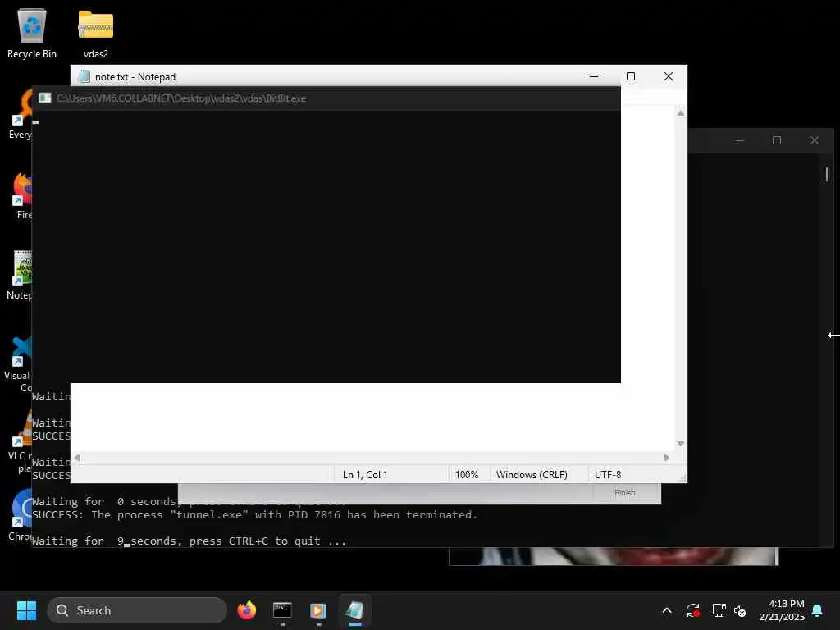Click the Notepad window resize grip corner
The height and width of the screenshot is (630, 840).
[x=682, y=478]
